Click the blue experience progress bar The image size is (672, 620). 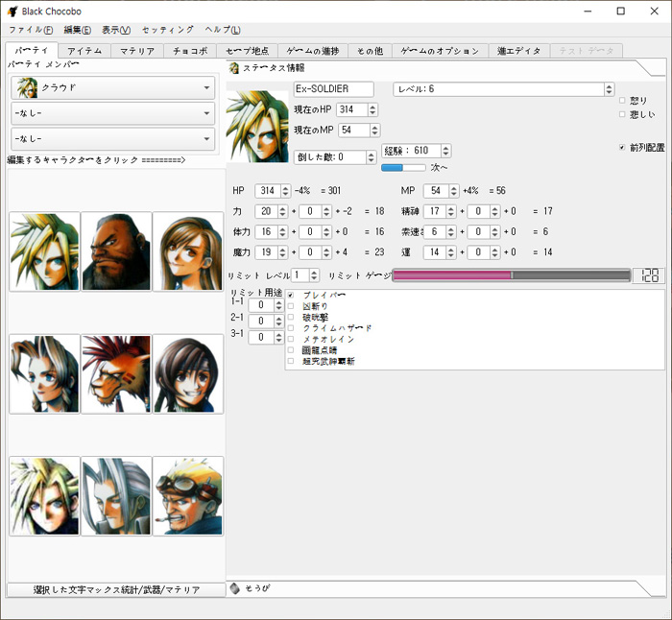403,168
